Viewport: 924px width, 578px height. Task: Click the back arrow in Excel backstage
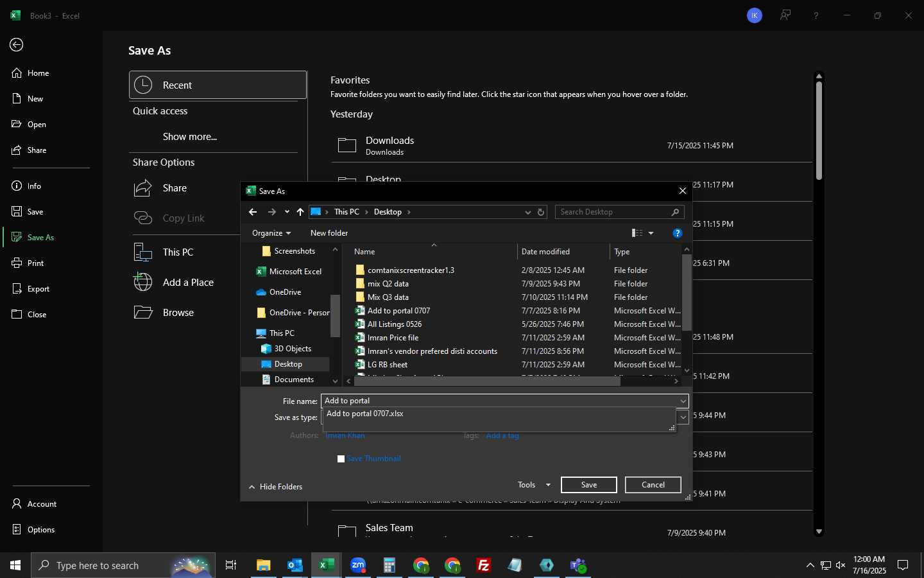tap(17, 44)
